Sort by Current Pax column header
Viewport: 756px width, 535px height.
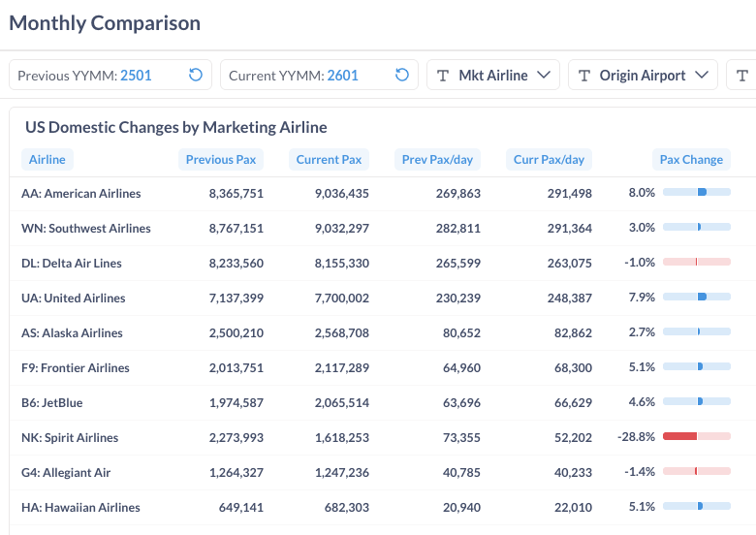coord(329,160)
